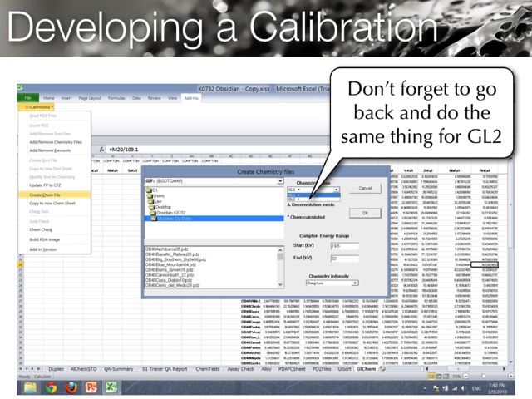Image resolution: width=532 pixels, height=399 pixels.
Task: Choose Create Chem File menu entry
Action: 46,195
